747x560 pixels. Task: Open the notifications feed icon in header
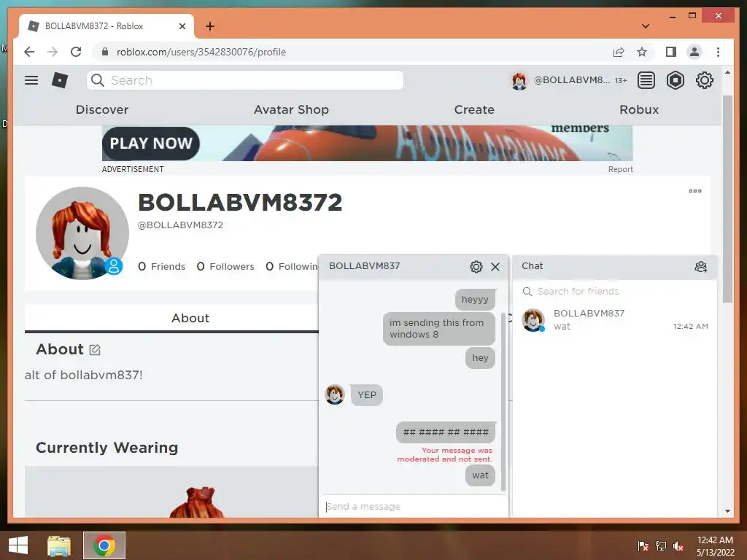pyautogui.click(x=646, y=80)
